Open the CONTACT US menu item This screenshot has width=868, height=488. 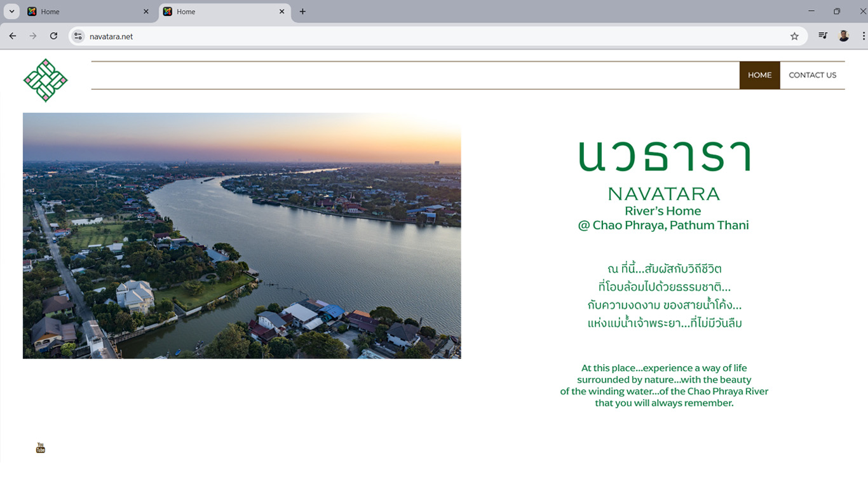click(x=812, y=75)
